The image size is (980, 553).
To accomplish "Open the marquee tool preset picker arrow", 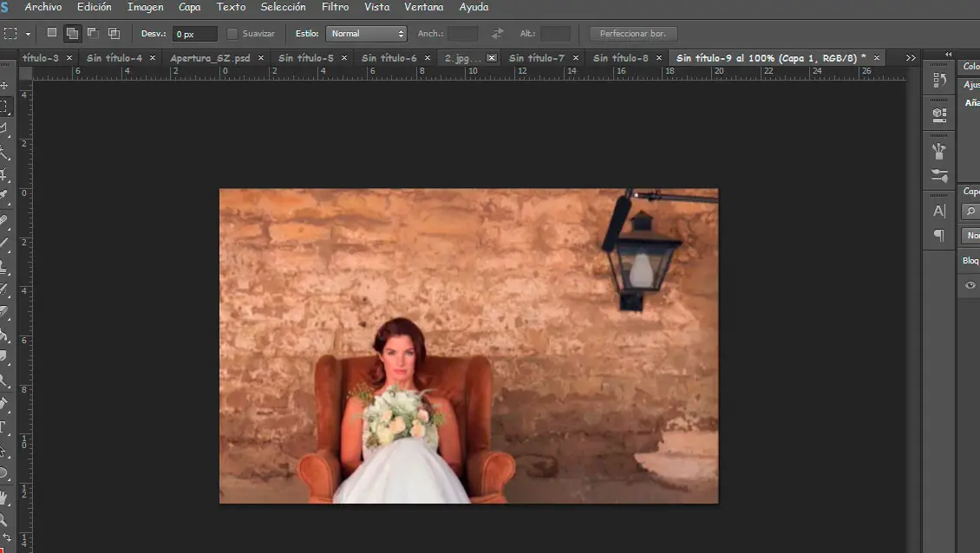I will (29, 34).
